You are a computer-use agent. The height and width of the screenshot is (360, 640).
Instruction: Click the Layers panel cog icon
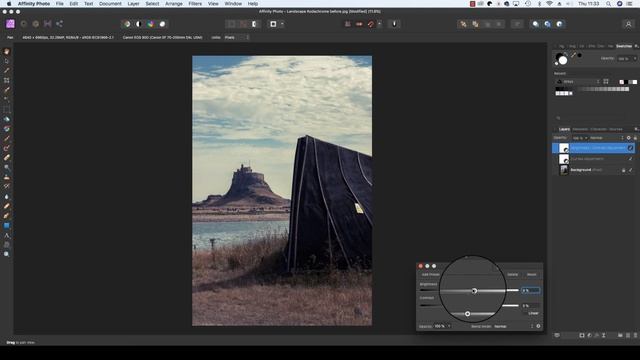629,138
